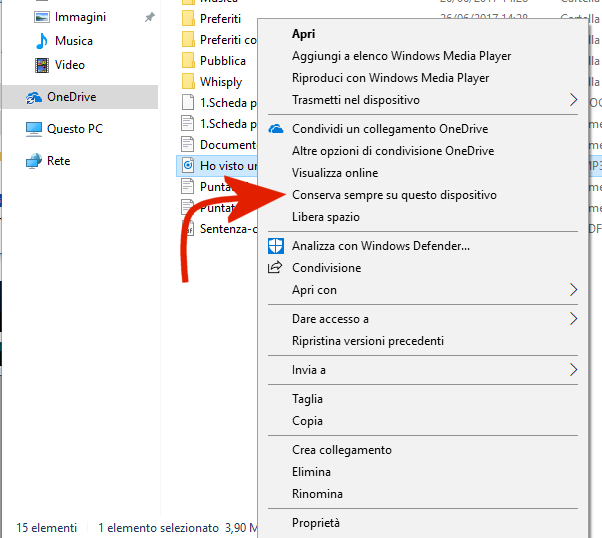Select Libera spazio from the context menu

[x=326, y=217]
